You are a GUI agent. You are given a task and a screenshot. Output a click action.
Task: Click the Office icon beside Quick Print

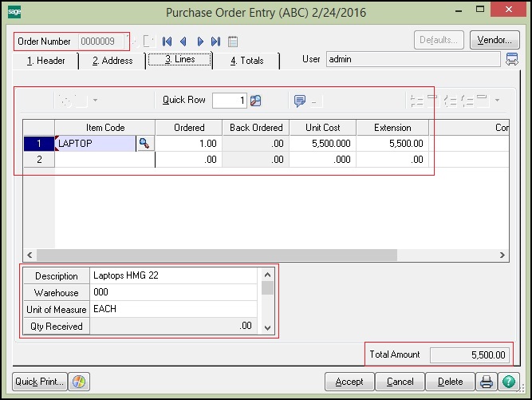(79, 382)
